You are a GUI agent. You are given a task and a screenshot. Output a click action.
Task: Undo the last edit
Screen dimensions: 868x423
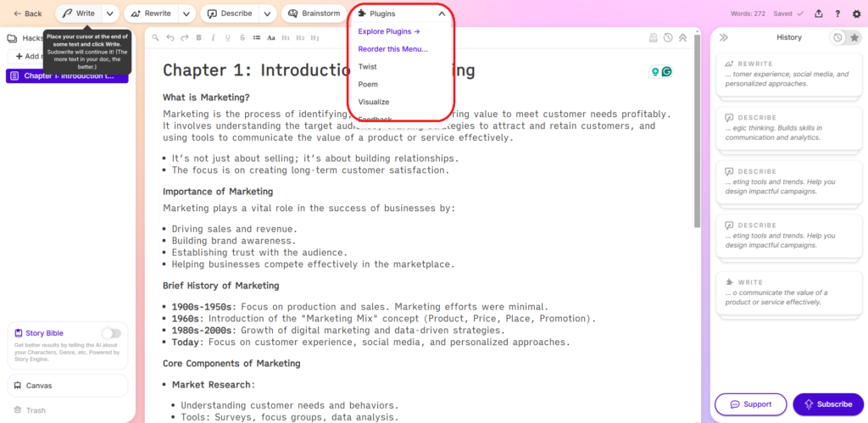click(x=170, y=37)
